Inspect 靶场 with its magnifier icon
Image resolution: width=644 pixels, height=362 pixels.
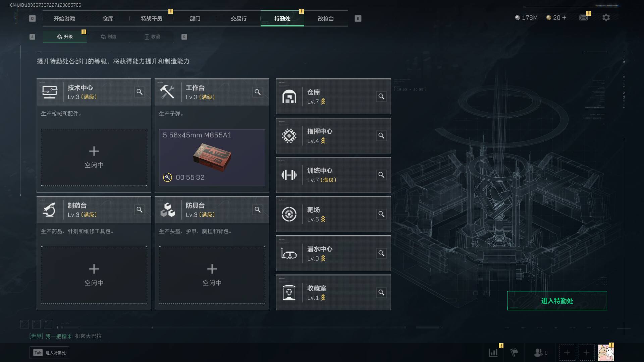pos(381,214)
